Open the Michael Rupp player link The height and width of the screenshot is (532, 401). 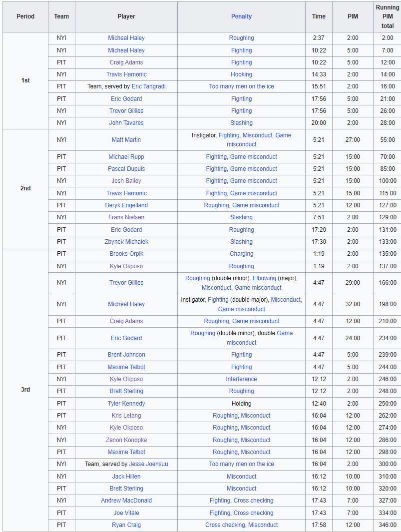pos(126,157)
